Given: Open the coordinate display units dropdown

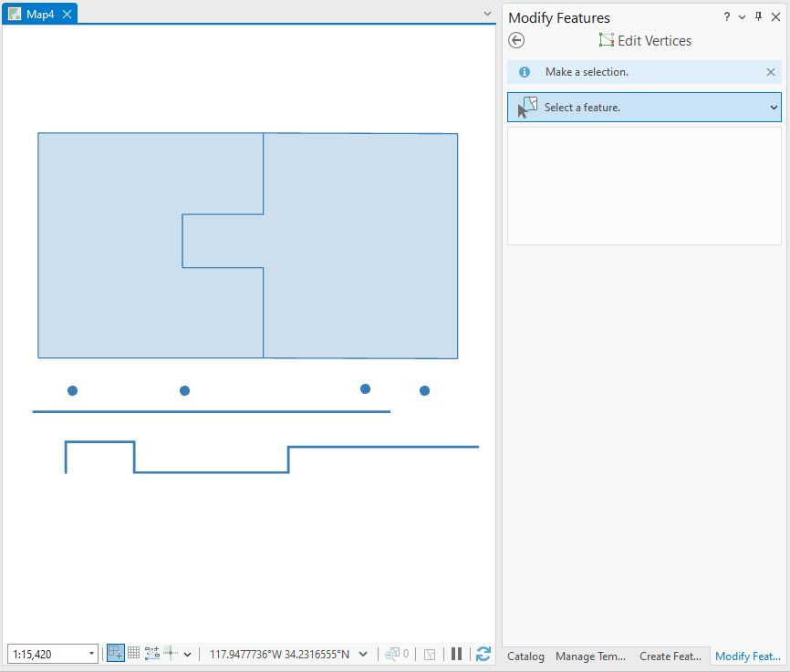Looking at the screenshot, I should pyautogui.click(x=363, y=654).
